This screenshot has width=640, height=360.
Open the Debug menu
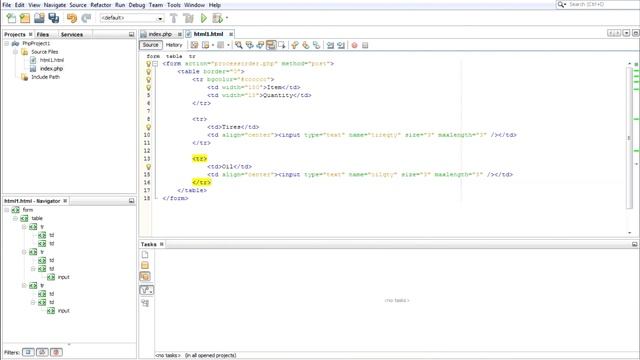tap(137, 5)
